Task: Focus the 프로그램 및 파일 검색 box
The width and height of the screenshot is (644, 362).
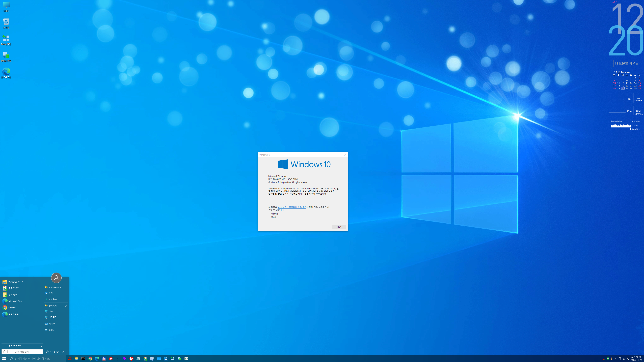Action: pyautogui.click(x=22, y=351)
